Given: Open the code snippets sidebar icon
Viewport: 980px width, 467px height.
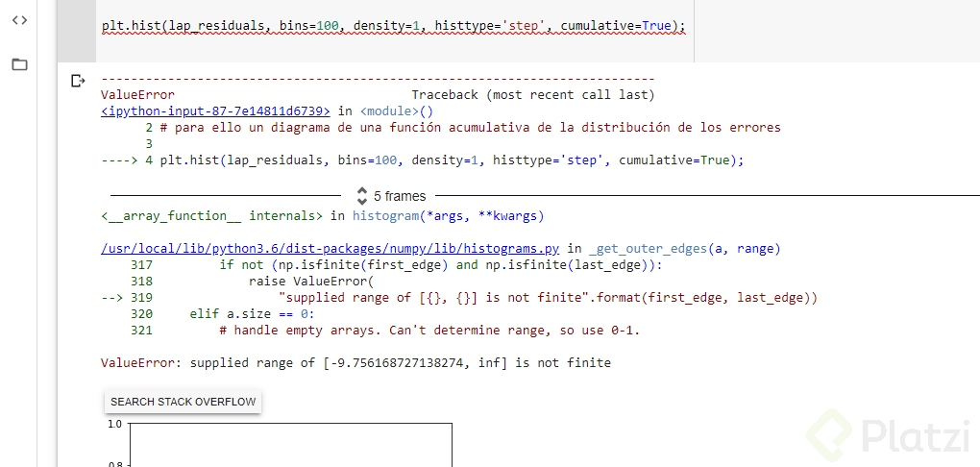Looking at the screenshot, I should click(19, 20).
